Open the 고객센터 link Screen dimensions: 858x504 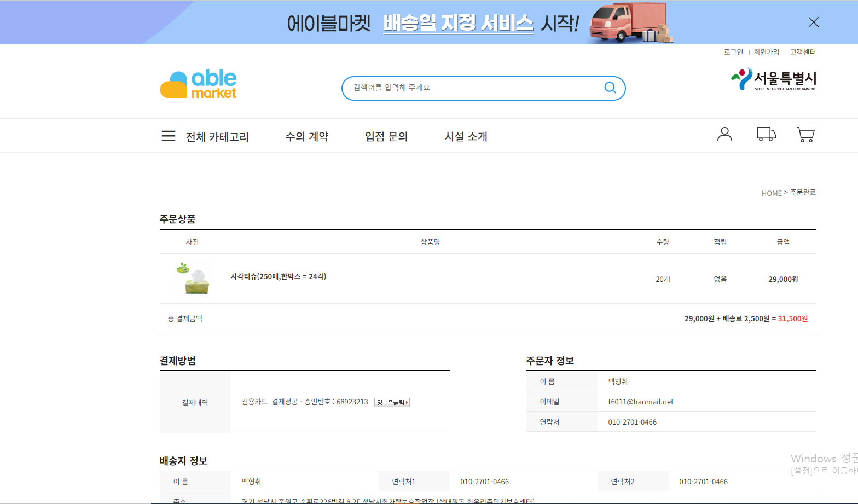[803, 52]
